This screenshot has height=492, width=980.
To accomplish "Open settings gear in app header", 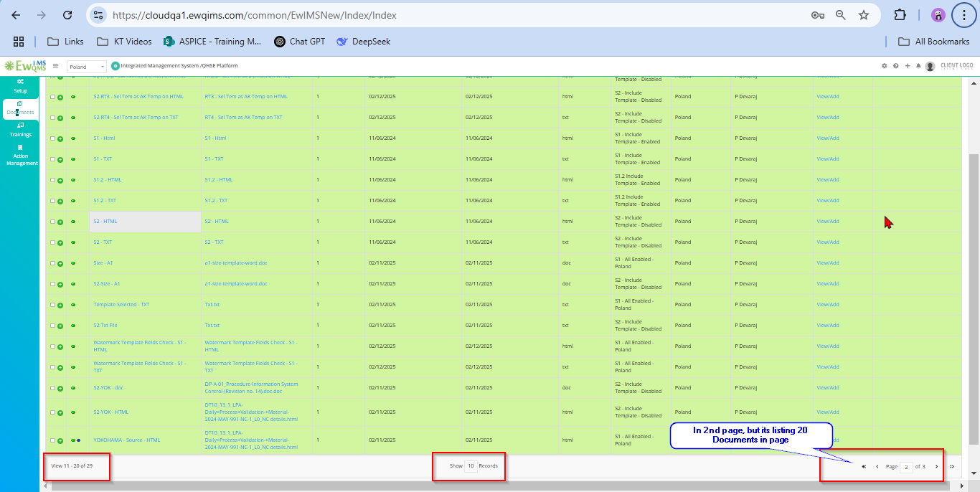I will (884, 66).
